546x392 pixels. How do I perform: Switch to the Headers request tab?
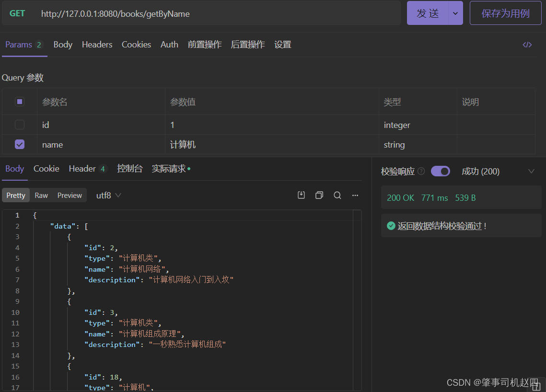[97, 45]
